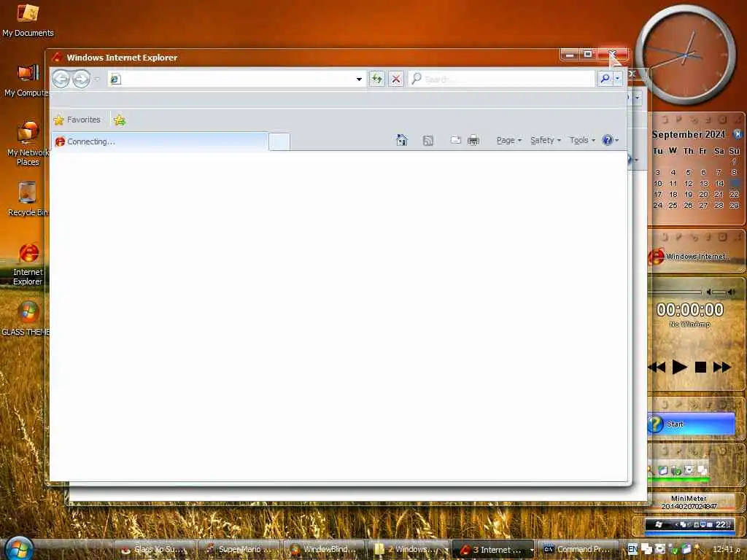Click the analog clock gadget
Viewport: 747px width, 560px height.
pyautogui.click(x=685, y=55)
